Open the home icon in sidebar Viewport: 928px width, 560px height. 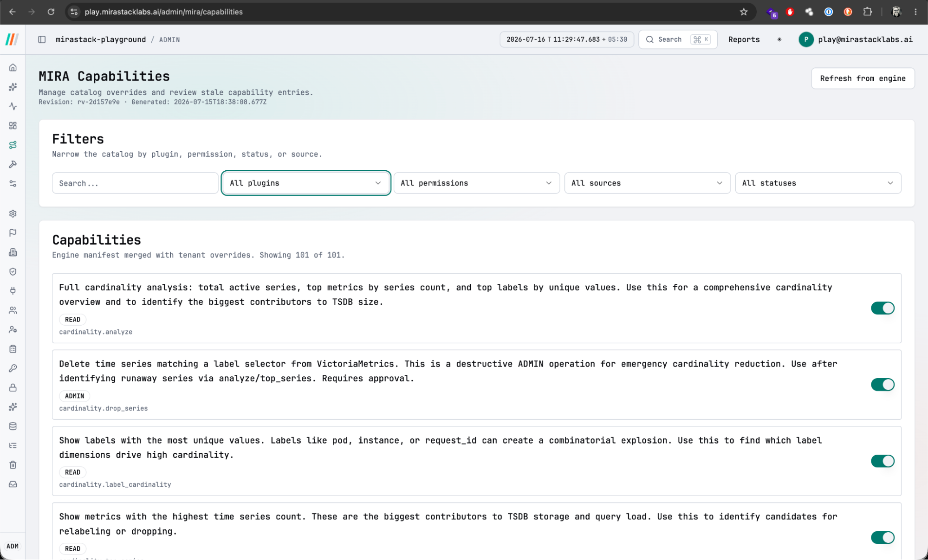coord(13,68)
